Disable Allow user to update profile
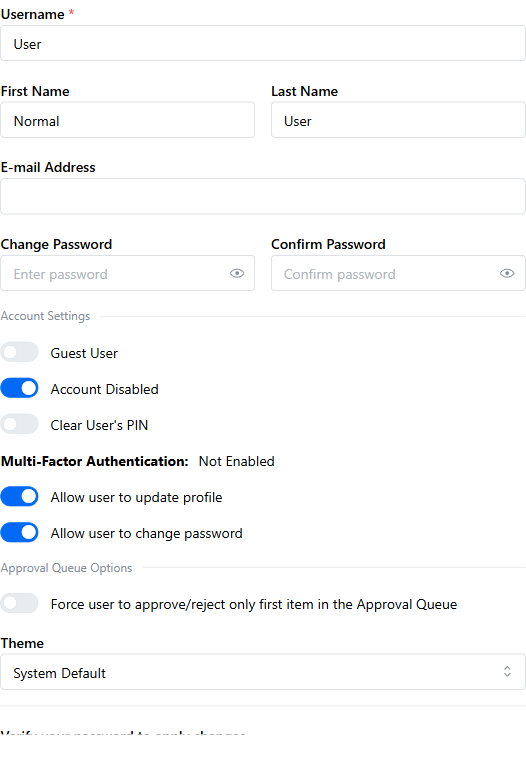Screen dimensions: 526x784 (x=20, y=496)
